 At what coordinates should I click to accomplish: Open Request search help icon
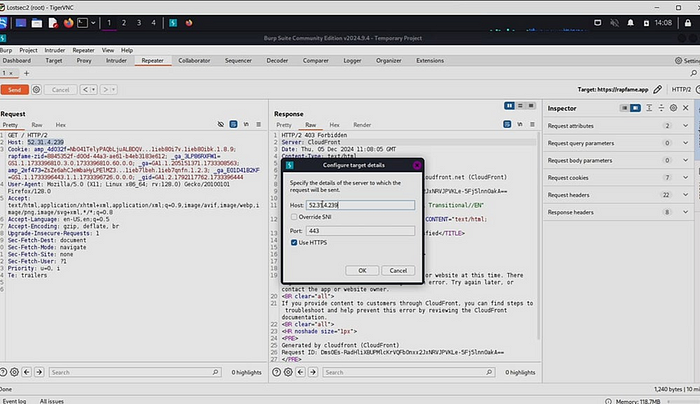point(3,372)
